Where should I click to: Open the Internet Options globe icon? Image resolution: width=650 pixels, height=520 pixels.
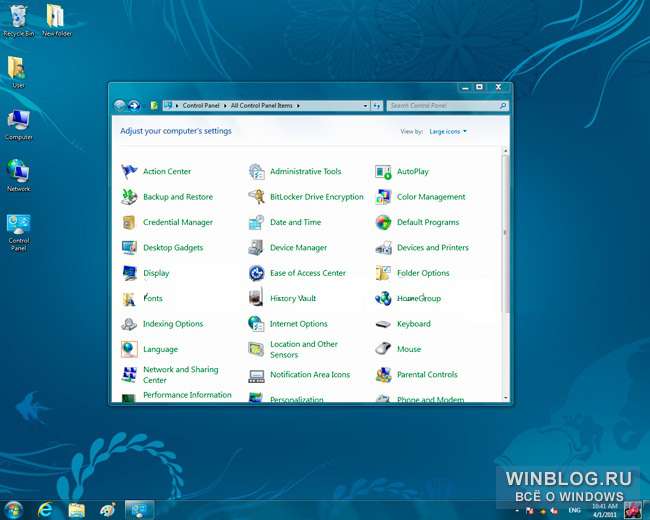click(257, 324)
